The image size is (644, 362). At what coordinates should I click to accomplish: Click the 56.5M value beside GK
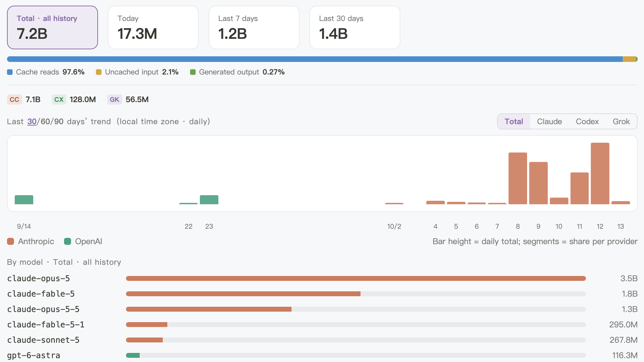[137, 99]
